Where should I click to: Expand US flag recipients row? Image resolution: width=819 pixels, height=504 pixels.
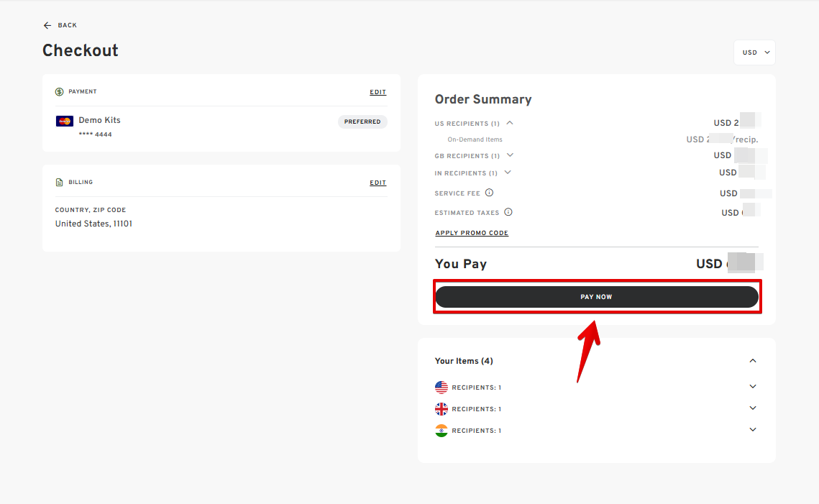tap(753, 387)
